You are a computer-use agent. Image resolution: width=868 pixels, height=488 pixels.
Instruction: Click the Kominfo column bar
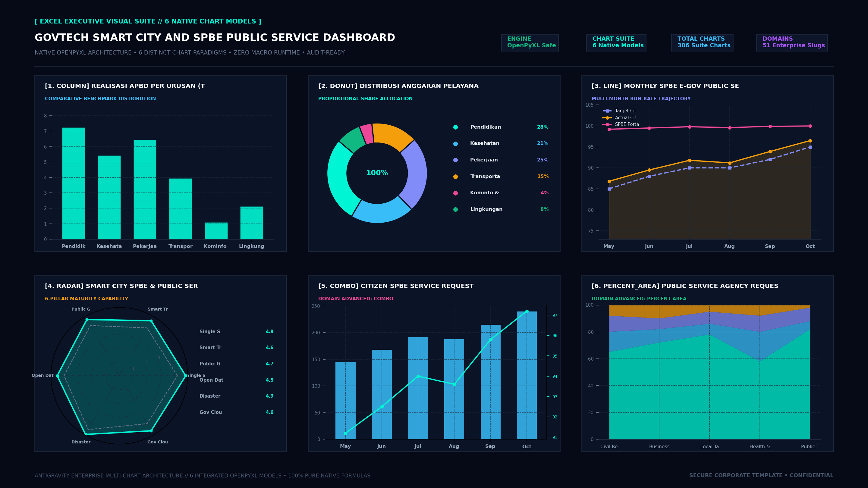(216, 231)
